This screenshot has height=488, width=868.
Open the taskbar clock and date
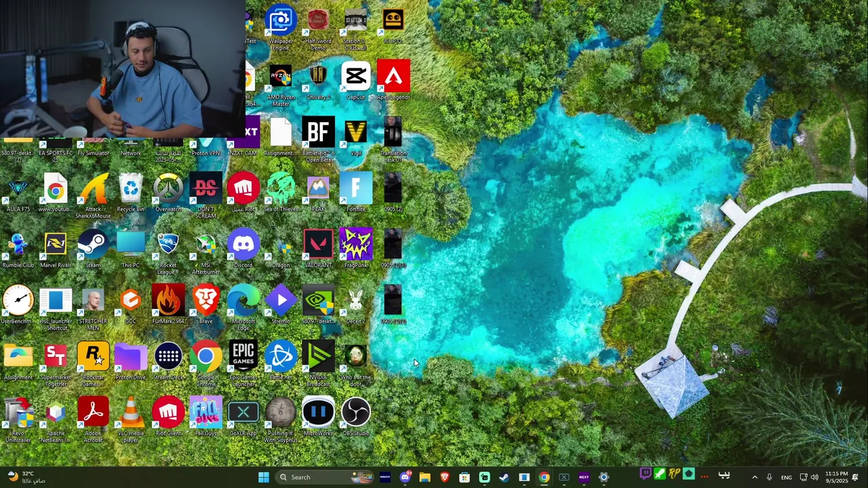point(836,477)
